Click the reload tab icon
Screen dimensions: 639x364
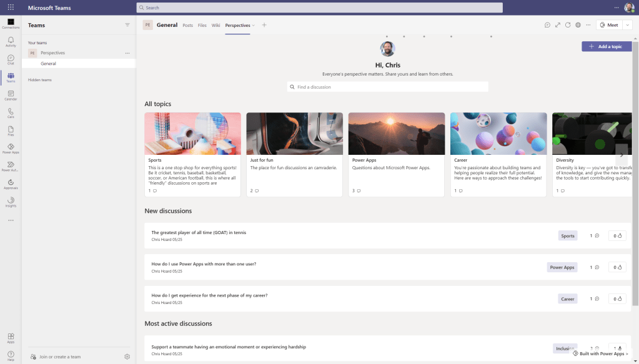pos(568,25)
